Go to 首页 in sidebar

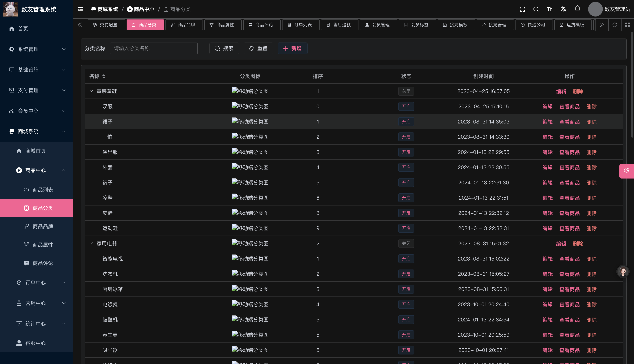coord(37,29)
